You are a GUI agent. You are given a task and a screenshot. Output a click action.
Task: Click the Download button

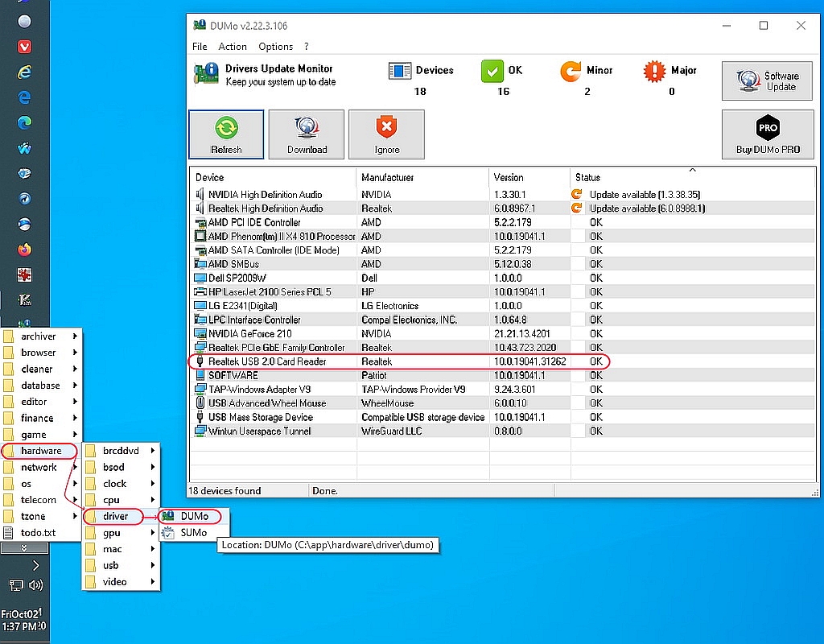click(x=307, y=134)
